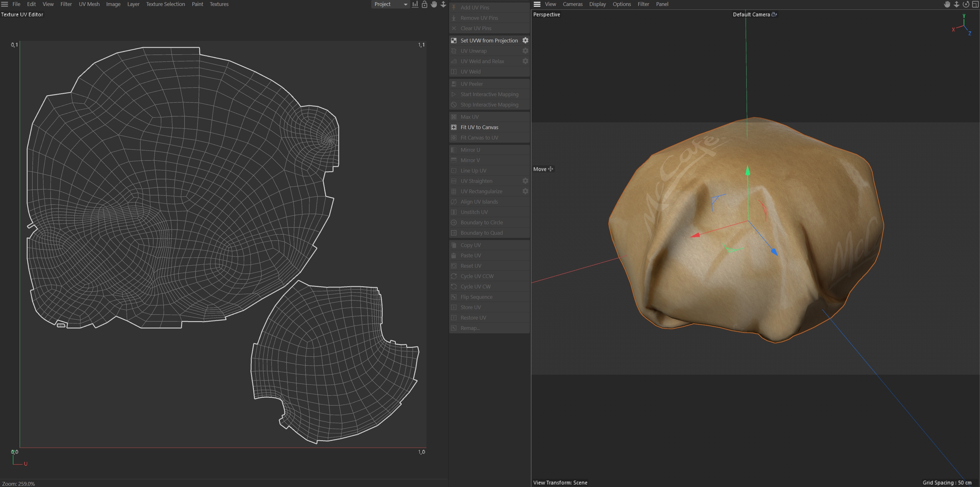This screenshot has width=980, height=487.
Task: Open the UV editor hamburger menu
Action: point(5,4)
